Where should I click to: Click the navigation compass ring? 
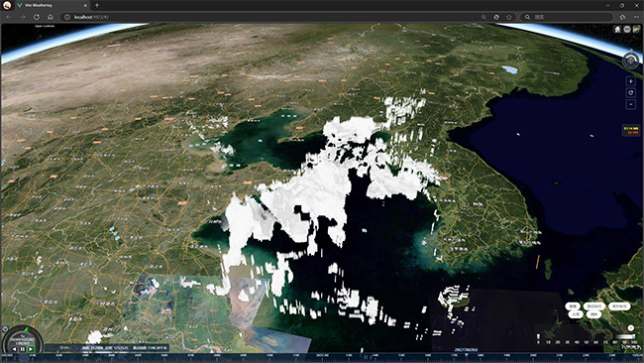click(630, 60)
